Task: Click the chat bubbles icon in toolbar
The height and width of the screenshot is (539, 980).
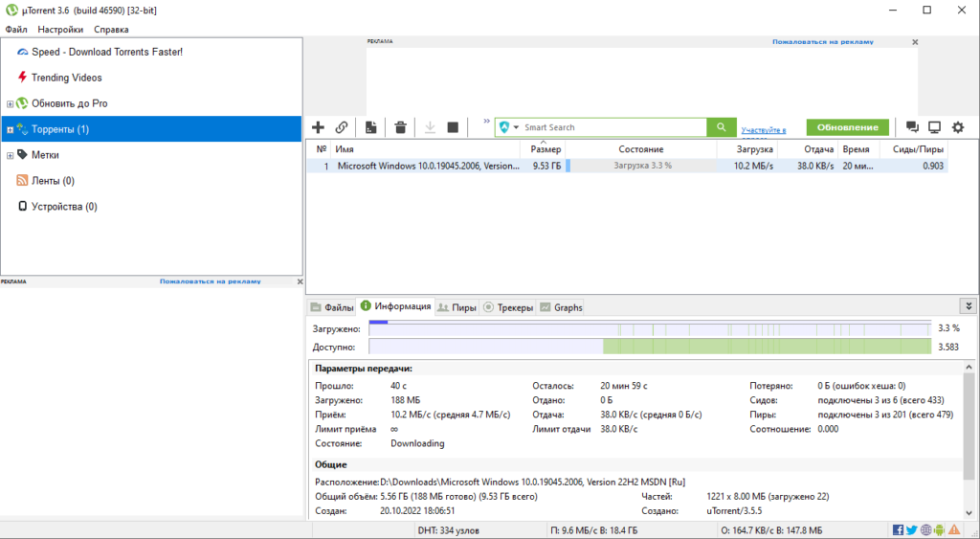Action: [x=912, y=127]
